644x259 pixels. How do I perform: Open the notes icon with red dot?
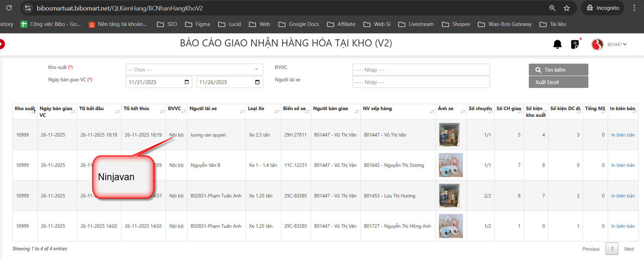click(575, 44)
